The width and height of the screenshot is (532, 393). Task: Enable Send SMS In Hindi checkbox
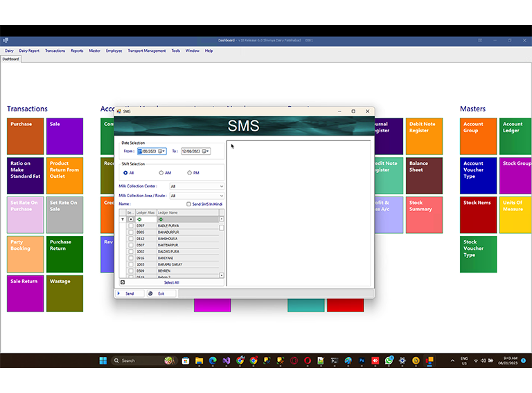tap(188, 204)
